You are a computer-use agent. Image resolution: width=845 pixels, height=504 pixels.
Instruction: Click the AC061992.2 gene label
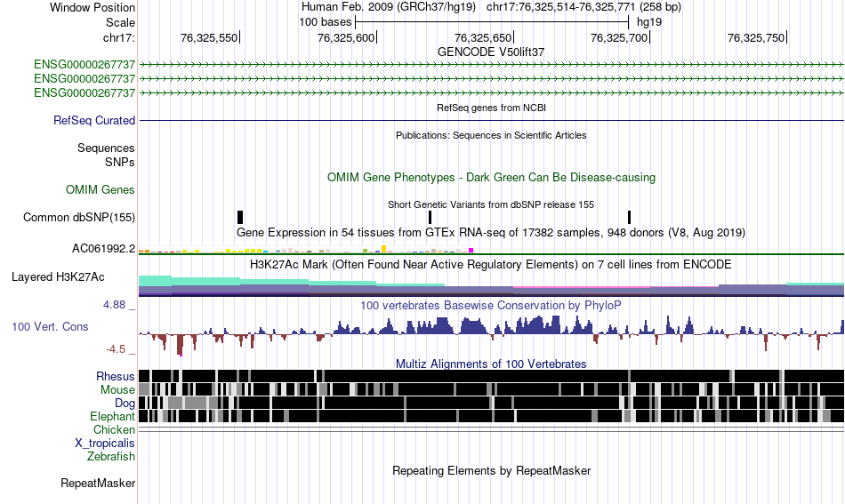[103, 248]
